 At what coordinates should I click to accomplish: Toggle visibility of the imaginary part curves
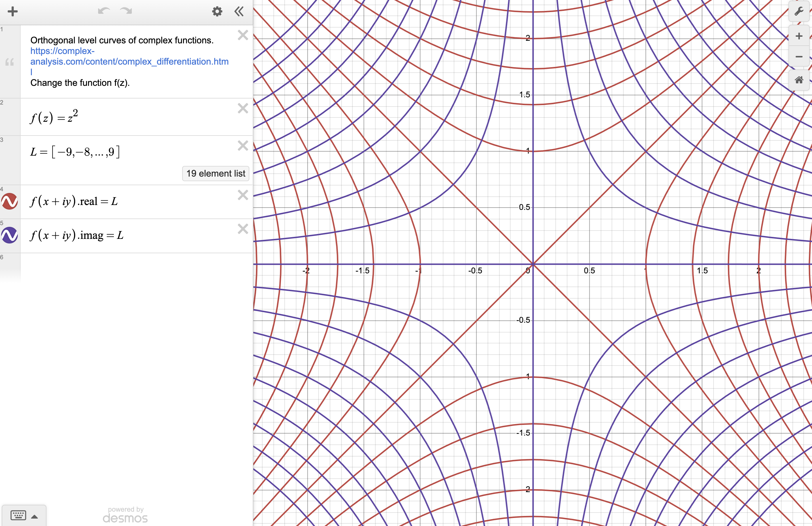coord(9,235)
